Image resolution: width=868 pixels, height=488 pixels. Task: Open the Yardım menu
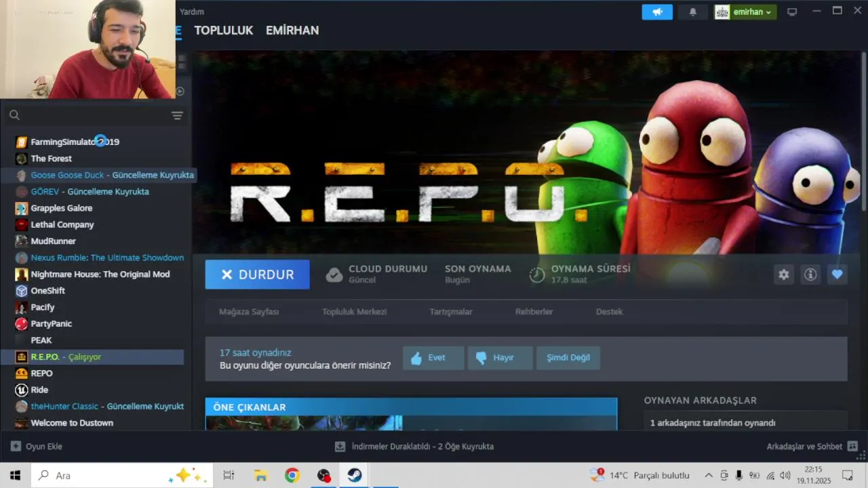(x=192, y=12)
